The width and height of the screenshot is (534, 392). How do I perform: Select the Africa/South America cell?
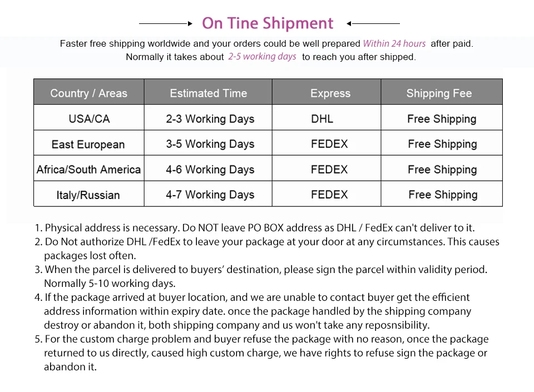coord(89,168)
